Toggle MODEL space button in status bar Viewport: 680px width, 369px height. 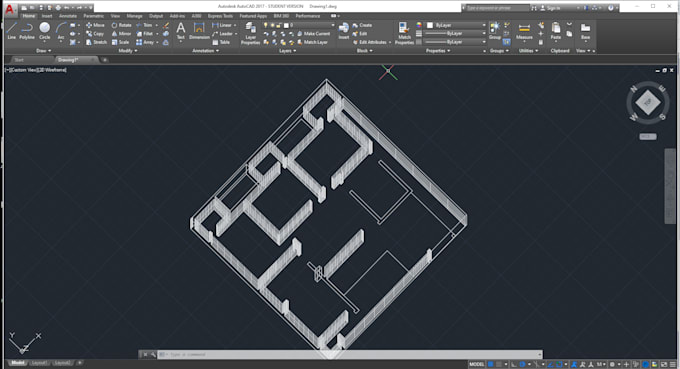[x=477, y=364]
